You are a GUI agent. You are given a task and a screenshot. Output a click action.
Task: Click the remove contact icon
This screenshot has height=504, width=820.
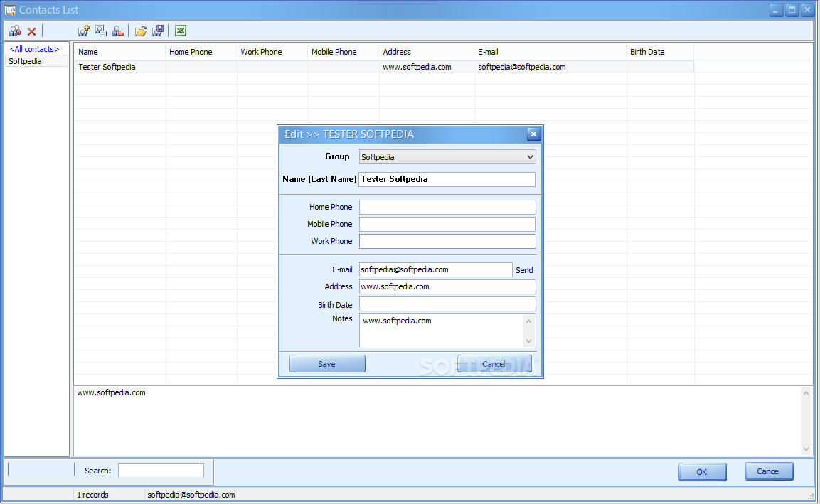pos(118,31)
